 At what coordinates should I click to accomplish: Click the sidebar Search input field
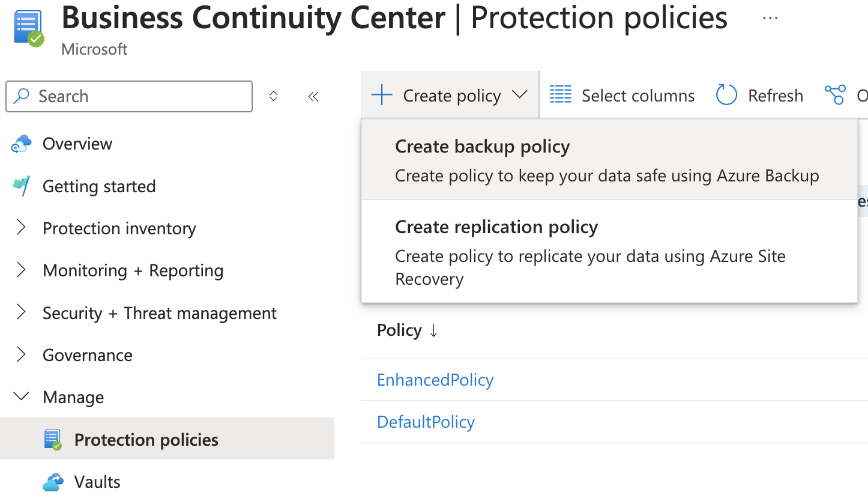coord(138,96)
